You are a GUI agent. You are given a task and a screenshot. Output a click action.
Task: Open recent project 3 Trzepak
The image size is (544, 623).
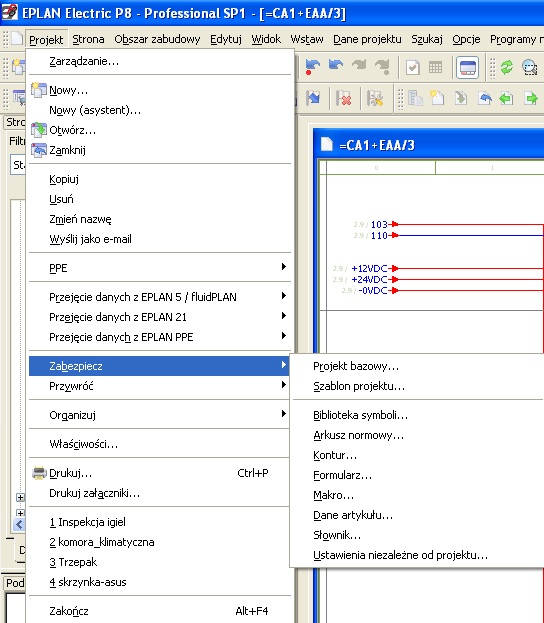click(x=160, y=562)
